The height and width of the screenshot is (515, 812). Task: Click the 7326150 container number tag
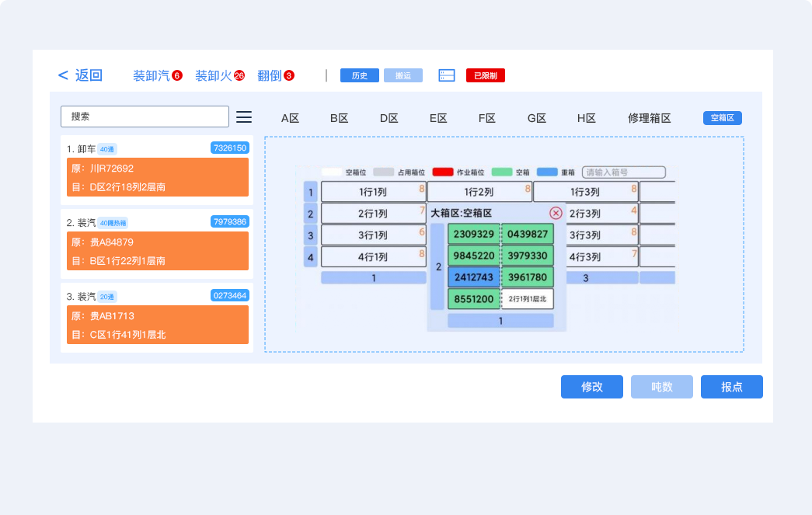click(229, 148)
